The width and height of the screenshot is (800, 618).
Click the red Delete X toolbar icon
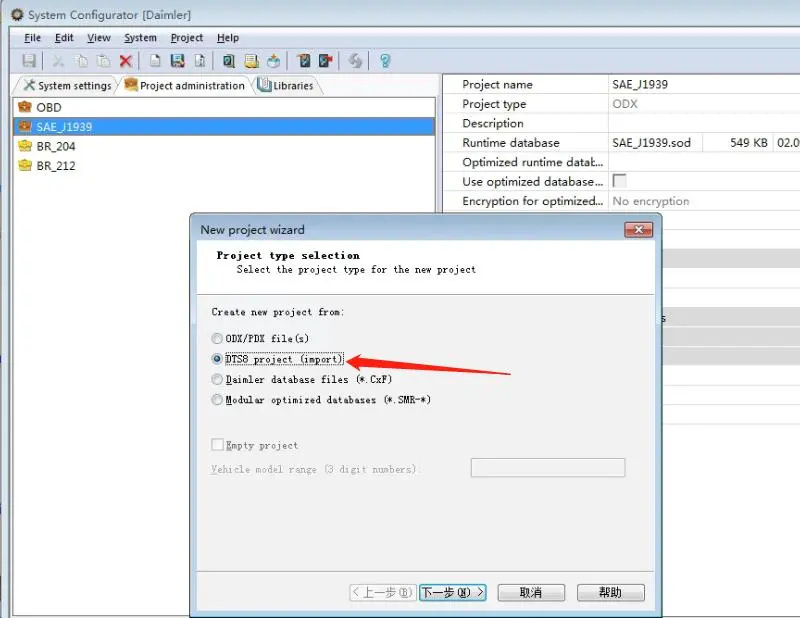tap(126, 61)
